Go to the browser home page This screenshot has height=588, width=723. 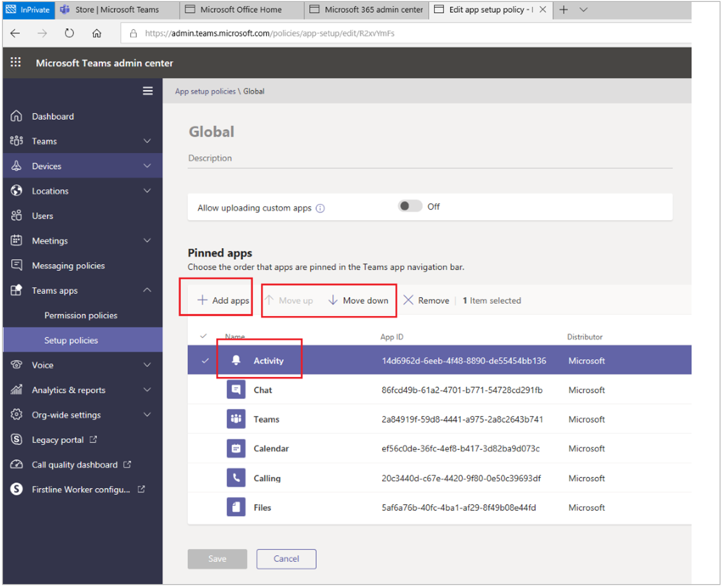pyautogui.click(x=97, y=33)
